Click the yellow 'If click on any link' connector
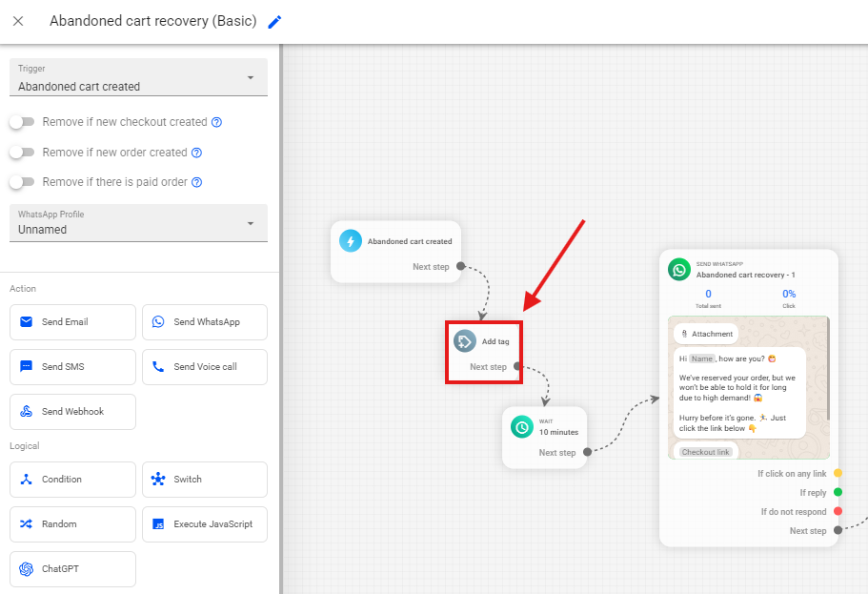This screenshot has width=868, height=594. [x=838, y=473]
